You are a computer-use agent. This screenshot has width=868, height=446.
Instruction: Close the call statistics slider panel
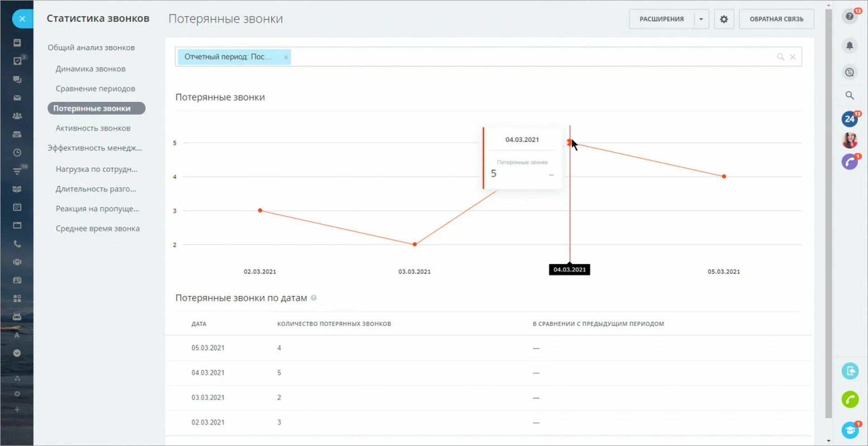22,19
